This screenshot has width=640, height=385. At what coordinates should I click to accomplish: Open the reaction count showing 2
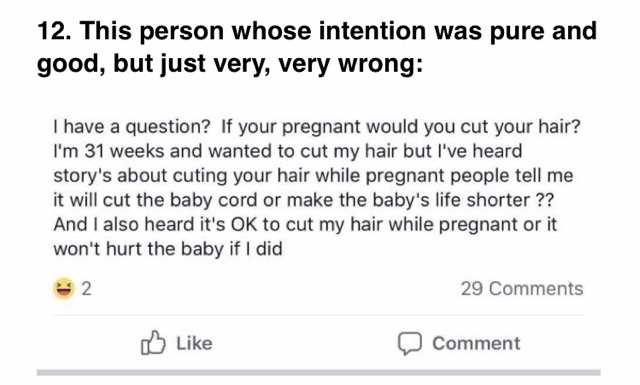(x=87, y=289)
